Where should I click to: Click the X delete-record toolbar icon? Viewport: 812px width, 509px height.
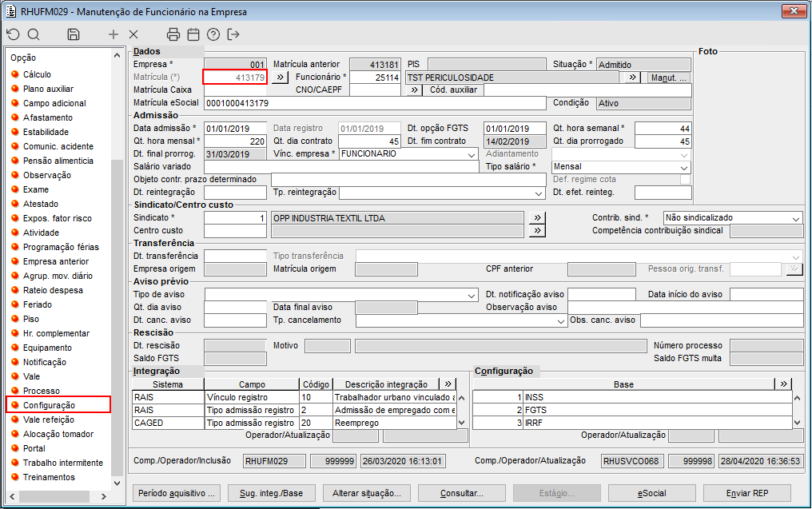[133, 34]
